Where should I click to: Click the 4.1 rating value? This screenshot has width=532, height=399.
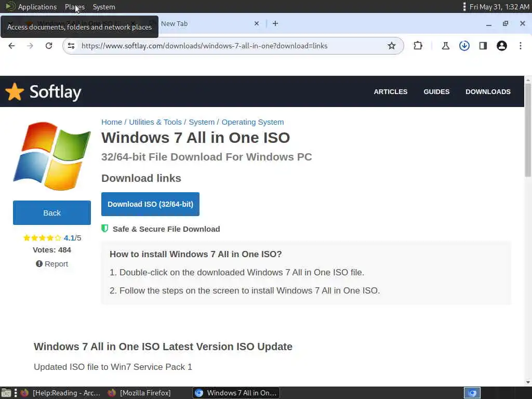tap(69, 238)
